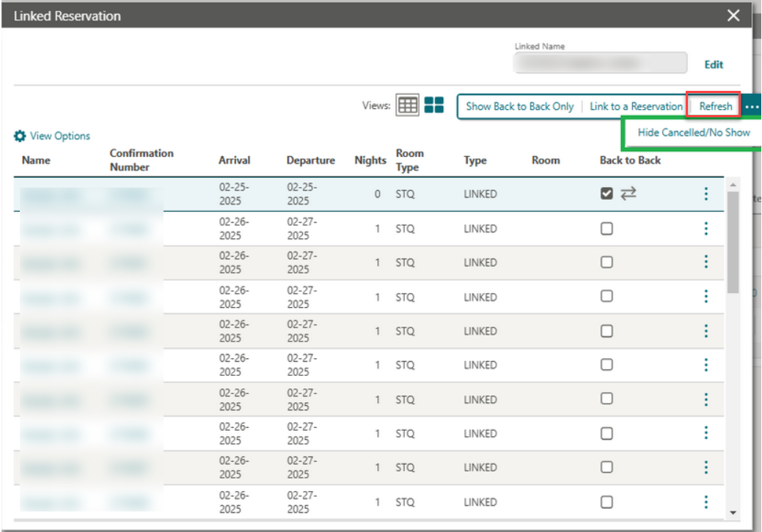Uncheck Back to Back for the 02-25-2025 reservation
Viewport: 762px width, 532px height.
(x=607, y=193)
